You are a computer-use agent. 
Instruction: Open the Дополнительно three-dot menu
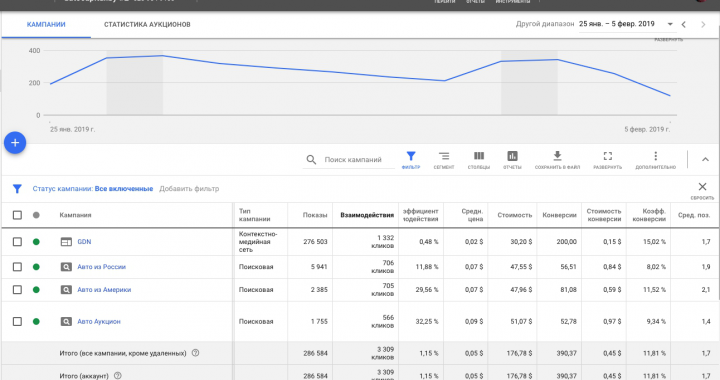tap(655, 160)
